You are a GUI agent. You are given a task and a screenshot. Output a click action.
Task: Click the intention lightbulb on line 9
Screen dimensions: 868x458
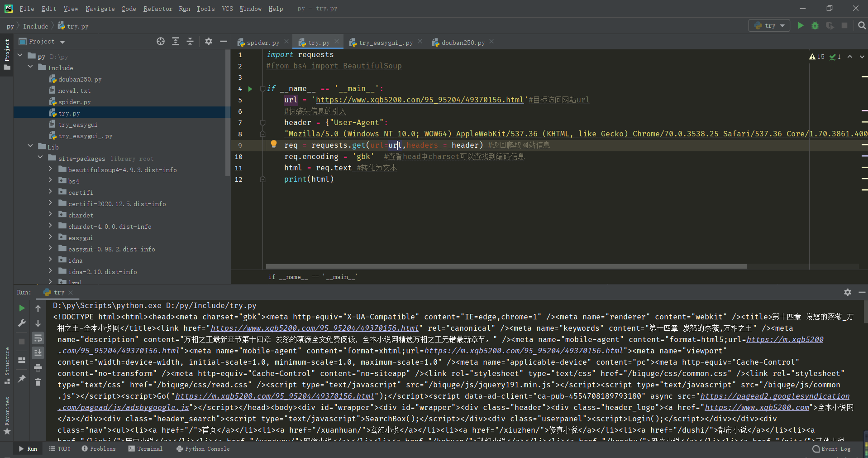tap(274, 145)
